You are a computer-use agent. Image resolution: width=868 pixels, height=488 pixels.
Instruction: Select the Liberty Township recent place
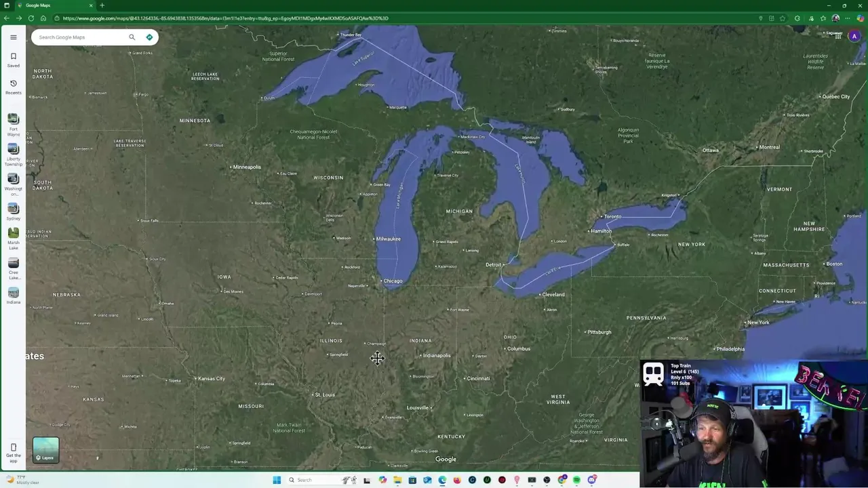(x=13, y=154)
